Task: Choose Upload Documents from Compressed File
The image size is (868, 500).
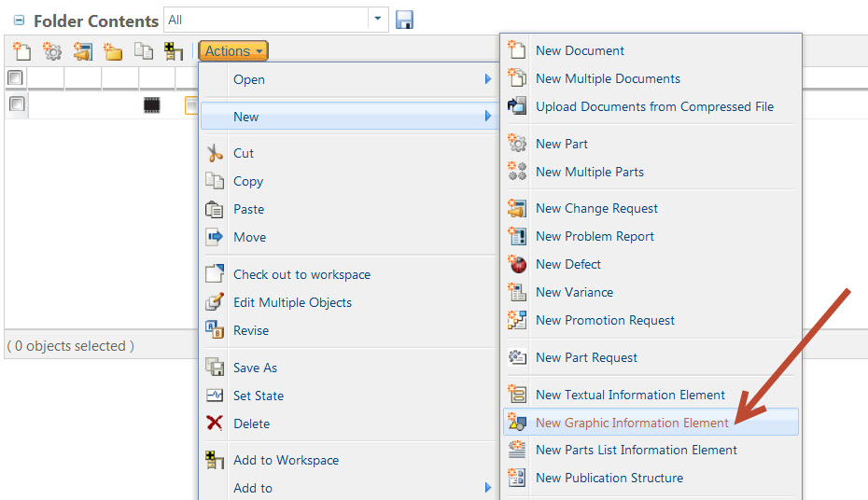Action: click(x=654, y=106)
